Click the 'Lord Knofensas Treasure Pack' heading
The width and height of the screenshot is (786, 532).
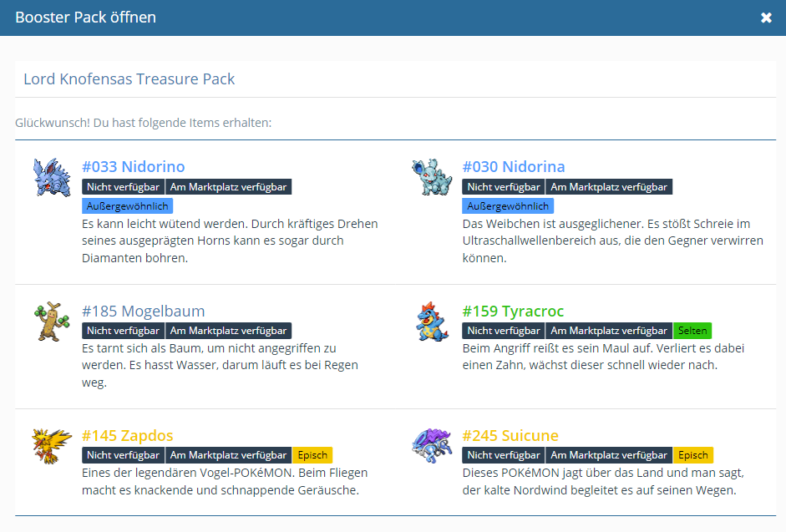point(129,79)
